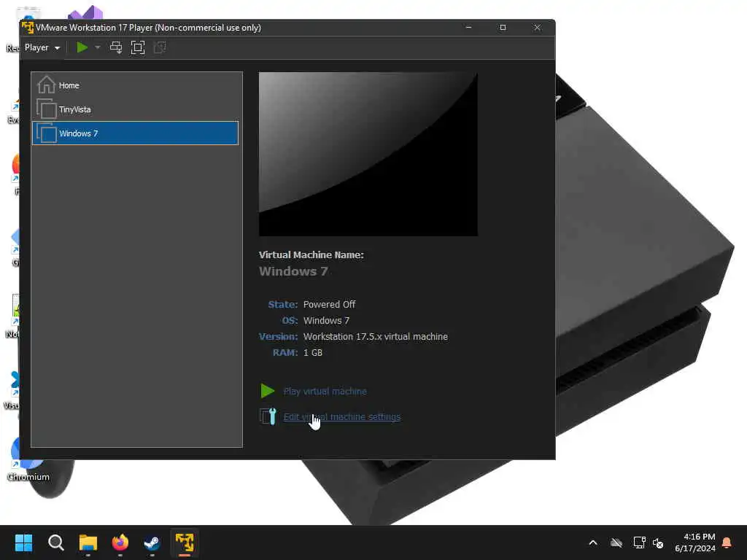747x560 pixels.
Task: Click the green power-on play toolbar icon
Action: 82,47
